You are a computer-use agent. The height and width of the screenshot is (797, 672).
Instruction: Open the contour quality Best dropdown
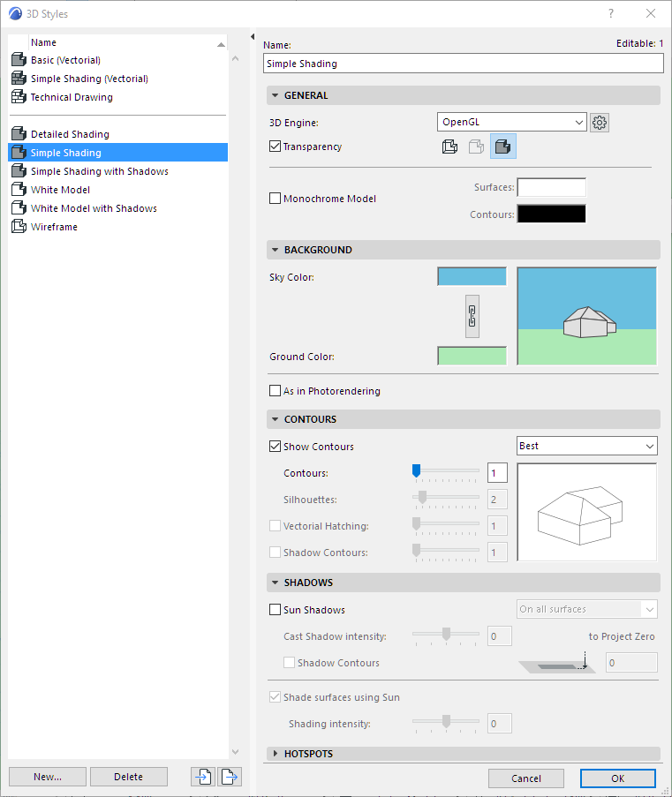point(587,446)
